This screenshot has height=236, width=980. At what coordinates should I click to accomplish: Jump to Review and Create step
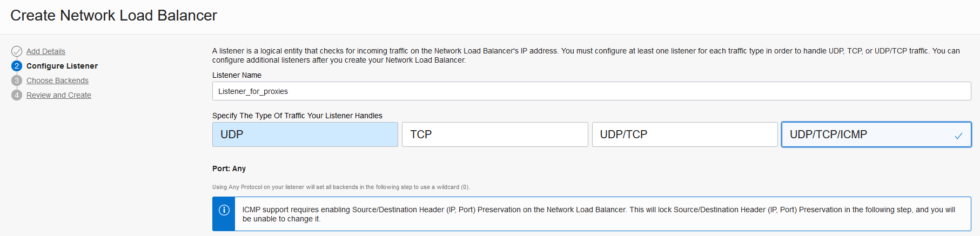click(59, 95)
